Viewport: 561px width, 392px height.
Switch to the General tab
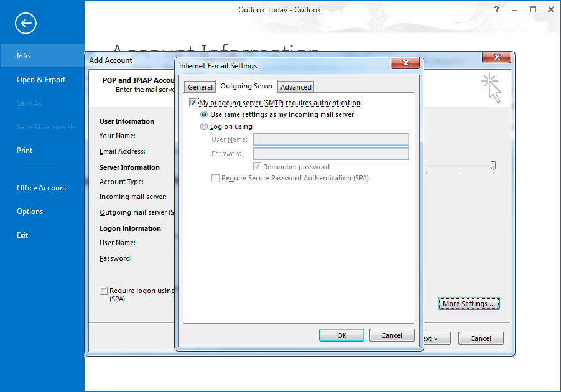[x=200, y=87]
